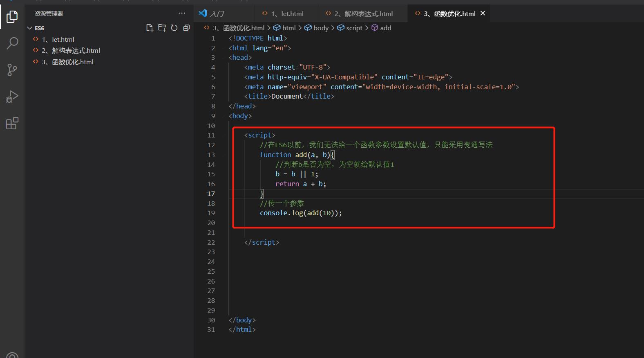Switch to the 入门 welcome tab
The height and width of the screenshot is (358, 644).
click(x=224, y=14)
